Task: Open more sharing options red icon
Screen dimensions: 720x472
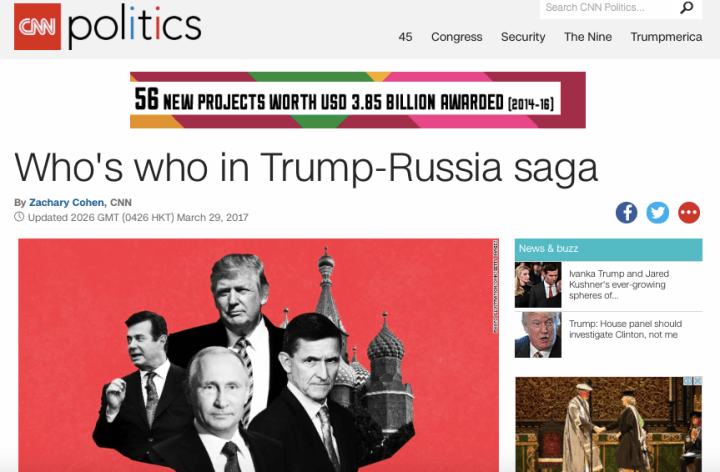Action: (x=689, y=213)
